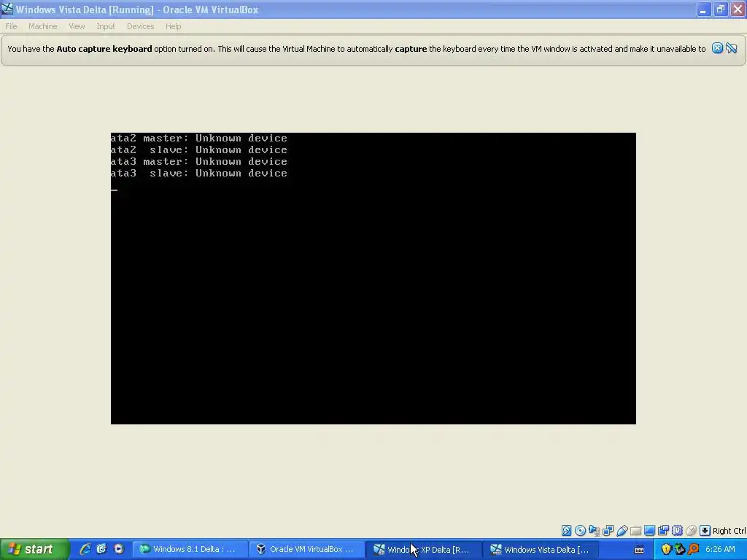Viewport: 747px width, 560px height.
Task: Click the VirtualBox icon in title bar
Action: click(x=7, y=9)
